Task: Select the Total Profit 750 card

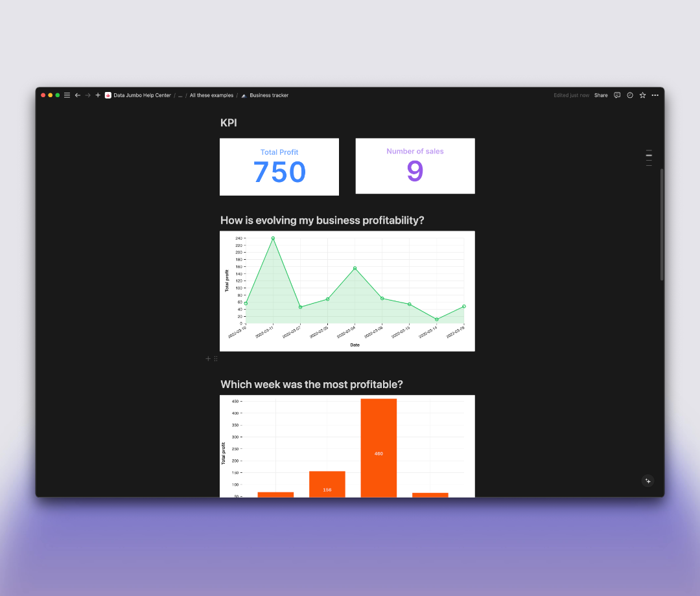Action: (x=279, y=167)
